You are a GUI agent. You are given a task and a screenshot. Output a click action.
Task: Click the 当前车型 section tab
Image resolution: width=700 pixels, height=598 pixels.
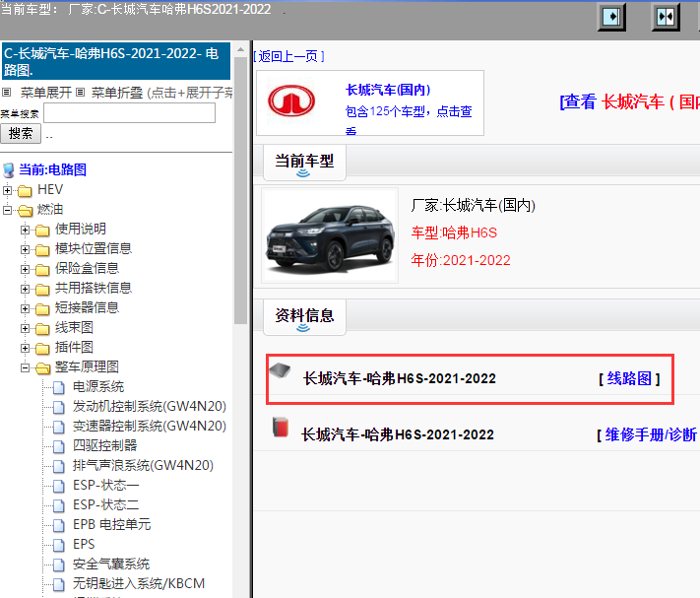point(304,163)
